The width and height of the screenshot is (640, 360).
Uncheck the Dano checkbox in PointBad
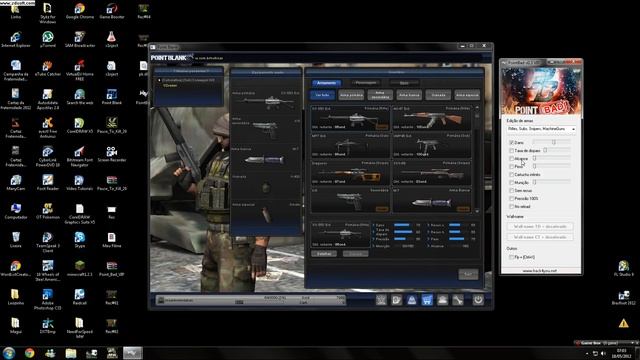click(511, 142)
